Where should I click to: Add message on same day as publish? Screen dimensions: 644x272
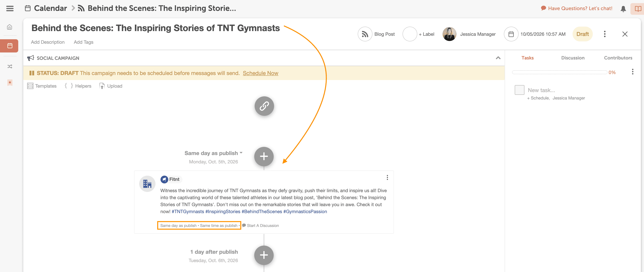point(264,156)
